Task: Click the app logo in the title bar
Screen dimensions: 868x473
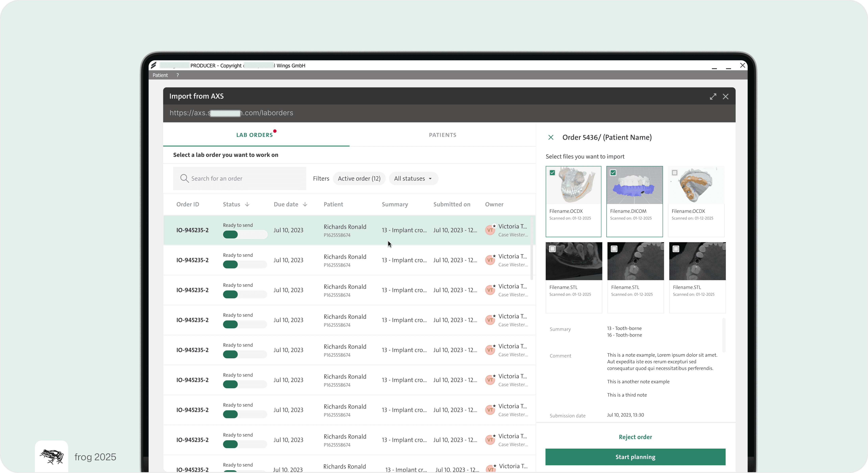Action: tap(154, 65)
